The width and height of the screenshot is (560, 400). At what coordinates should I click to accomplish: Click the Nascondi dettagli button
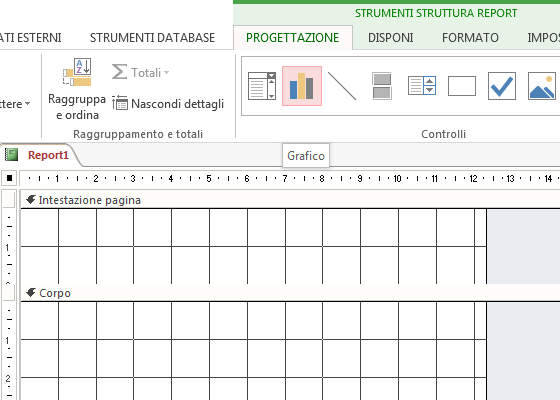pyautogui.click(x=168, y=104)
